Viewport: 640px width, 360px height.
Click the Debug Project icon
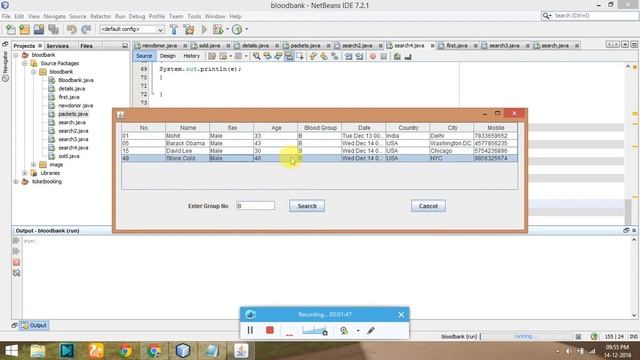pos(218,29)
